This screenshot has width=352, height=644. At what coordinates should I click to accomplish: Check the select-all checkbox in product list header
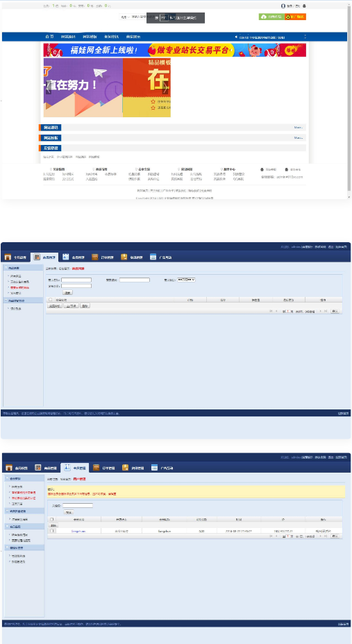pos(51,300)
